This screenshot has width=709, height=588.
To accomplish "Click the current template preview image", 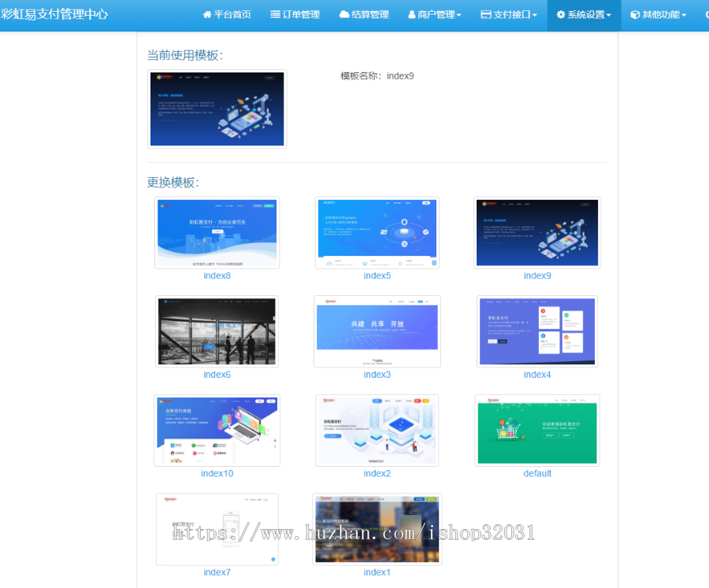I will 217,109.
